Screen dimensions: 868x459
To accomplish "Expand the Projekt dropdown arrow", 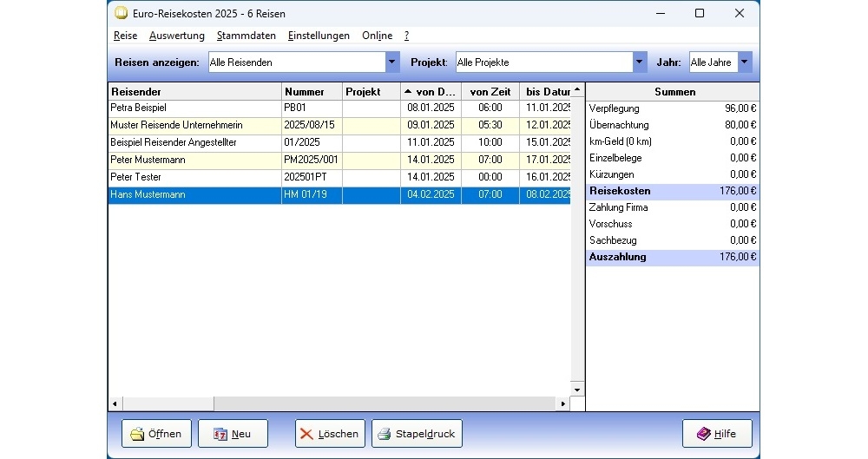I will point(640,62).
